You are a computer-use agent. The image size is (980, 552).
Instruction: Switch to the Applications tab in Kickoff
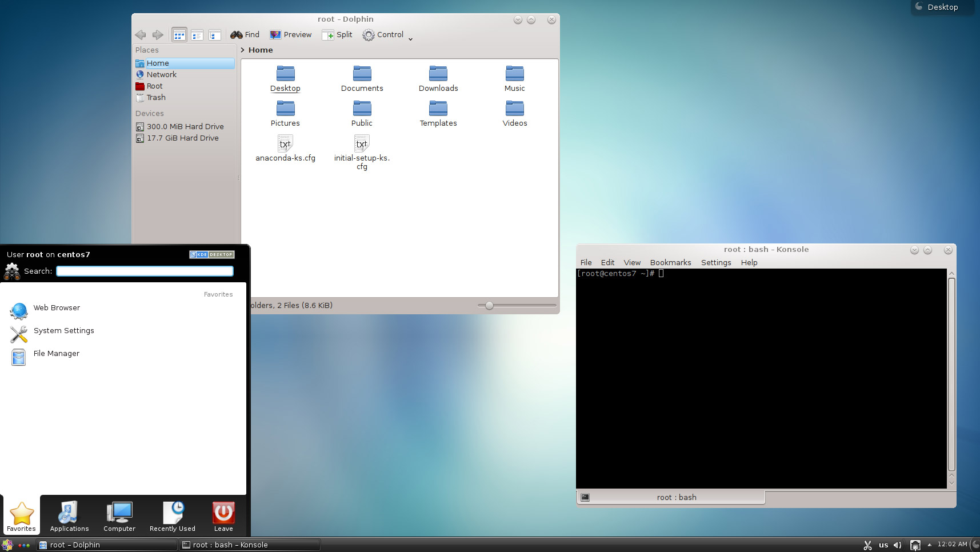tap(68, 516)
